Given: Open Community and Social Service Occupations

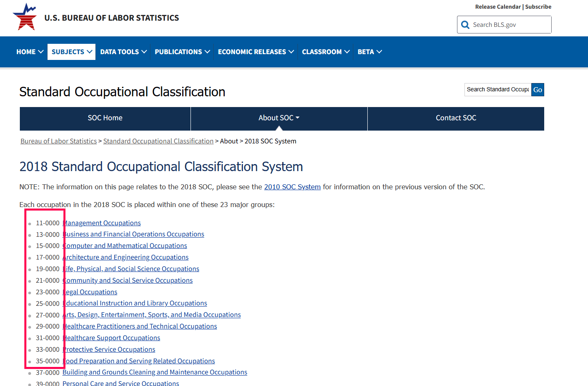Looking at the screenshot, I should click(128, 281).
